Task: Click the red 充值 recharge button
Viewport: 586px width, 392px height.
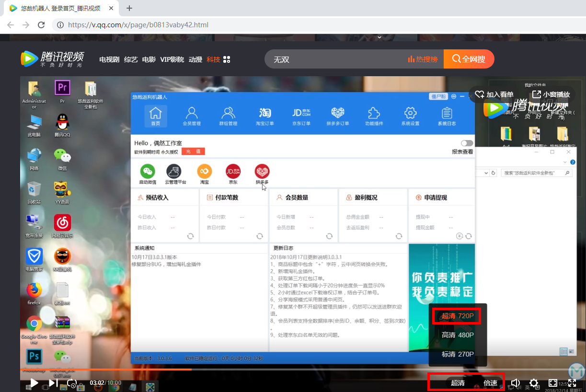Action: click(x=193, y=151)
